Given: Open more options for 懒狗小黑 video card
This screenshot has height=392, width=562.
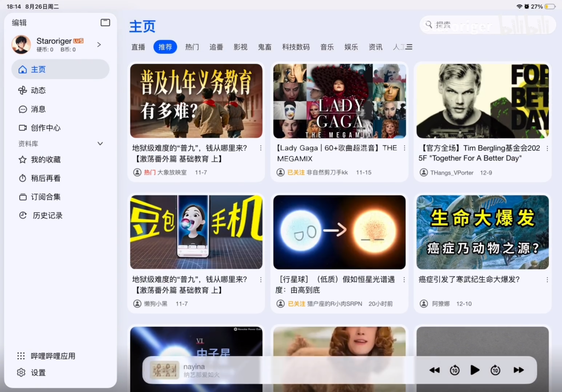Looking at the screenshot, I should pyautogui.click(x=261, y=280).
